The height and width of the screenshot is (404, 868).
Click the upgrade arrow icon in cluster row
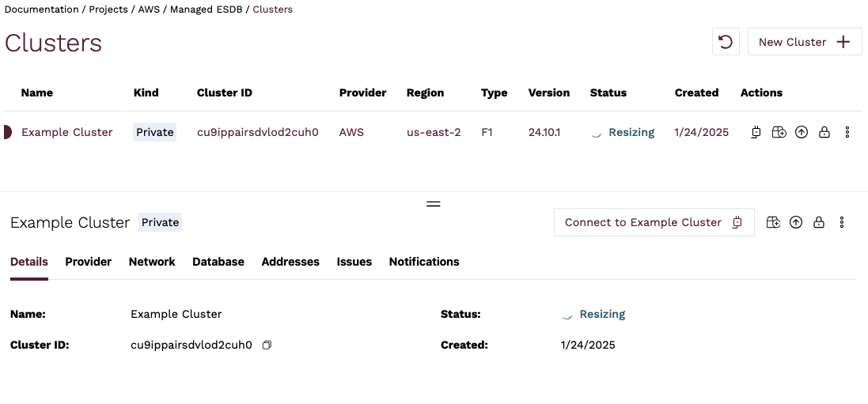point(802,133)
